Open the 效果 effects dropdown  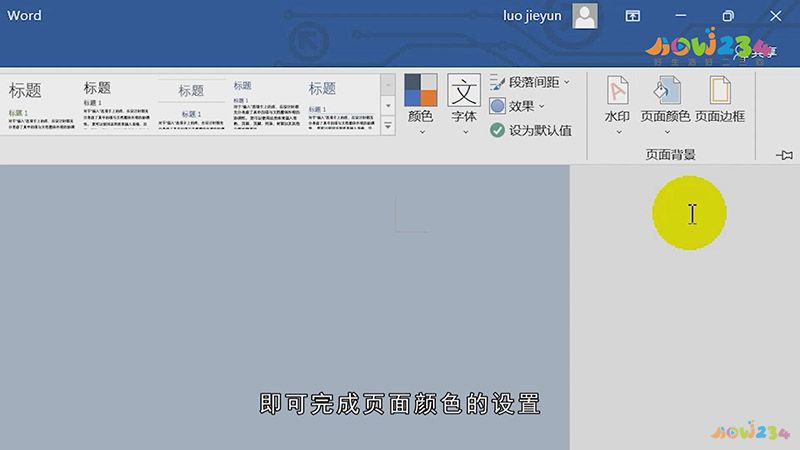point(517,106)
